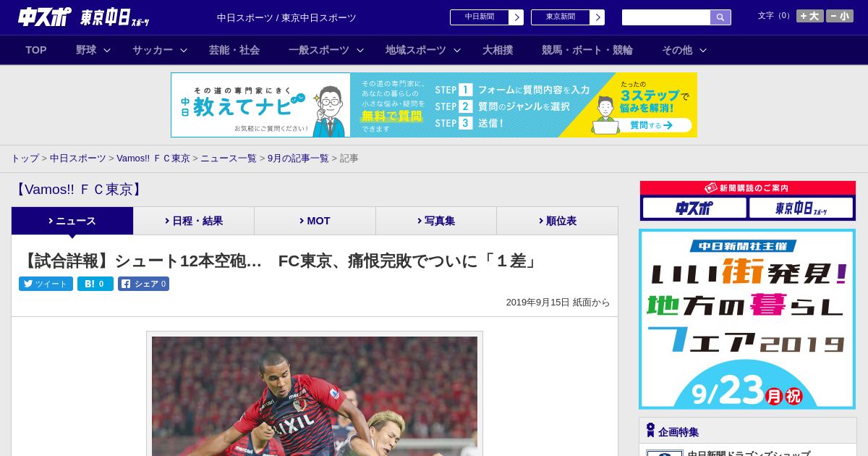Expand the 野球 menu chevron
The width and height of the screenshot is (868, 456).
[x=107, y=51]
